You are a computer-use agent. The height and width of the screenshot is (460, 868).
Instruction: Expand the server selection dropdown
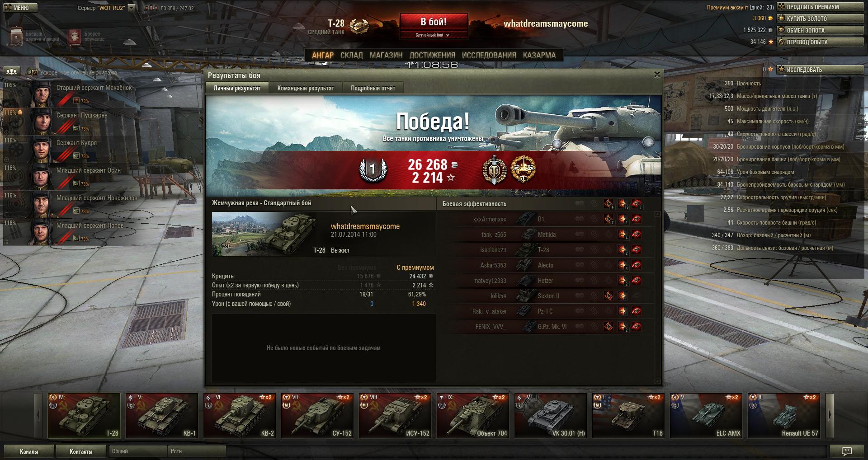(132, 8)
